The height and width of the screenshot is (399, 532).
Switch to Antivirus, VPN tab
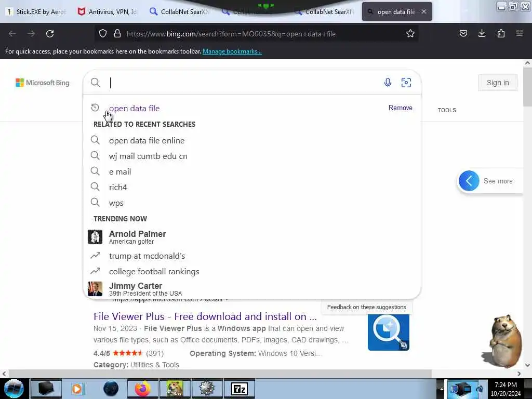point(108,11)
